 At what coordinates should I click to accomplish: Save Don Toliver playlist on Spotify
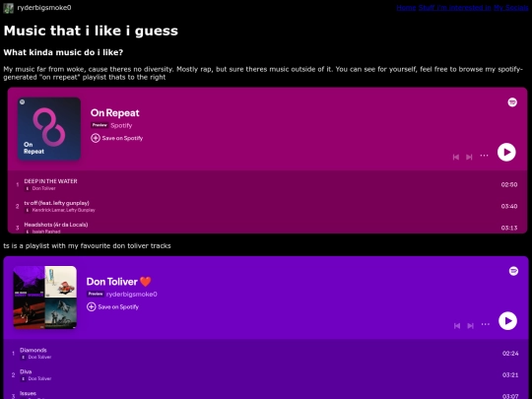pyautogui.click(x=112, y=307)
